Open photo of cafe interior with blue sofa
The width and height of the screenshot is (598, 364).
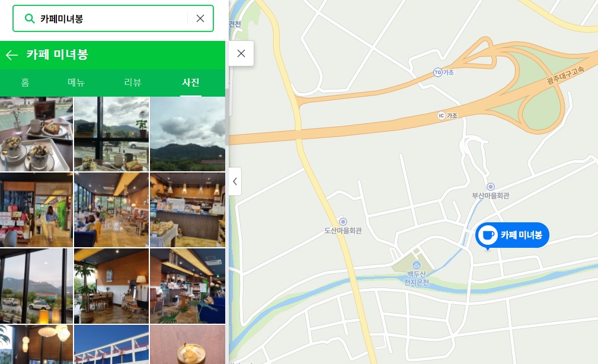pos(188,286)
